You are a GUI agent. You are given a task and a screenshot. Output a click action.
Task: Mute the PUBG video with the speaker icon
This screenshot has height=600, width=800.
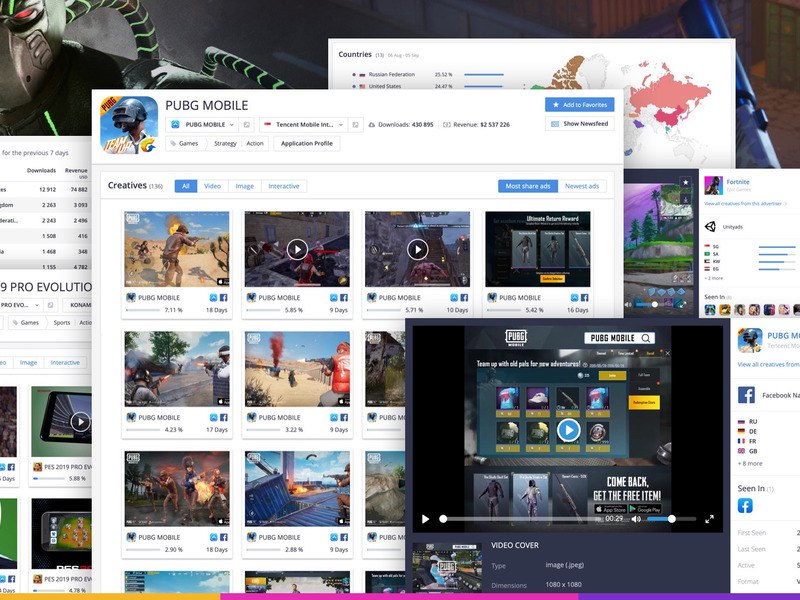point(636,519)
